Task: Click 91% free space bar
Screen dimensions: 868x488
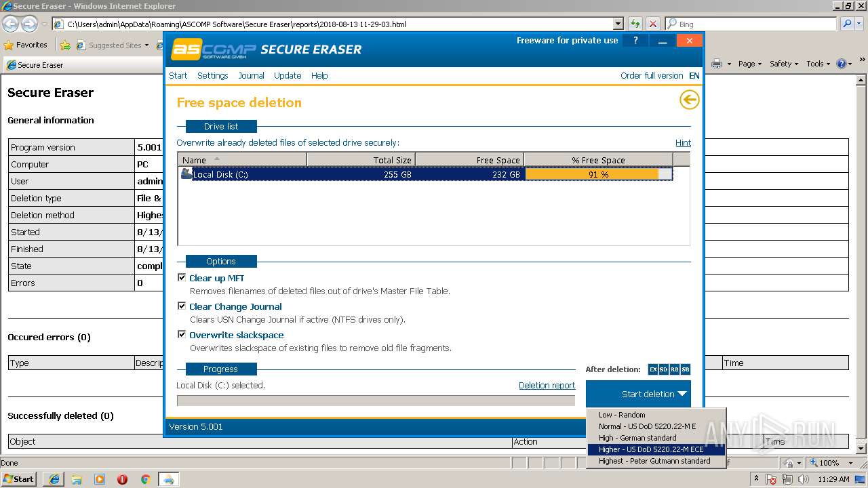Action: tap(599, 174)
